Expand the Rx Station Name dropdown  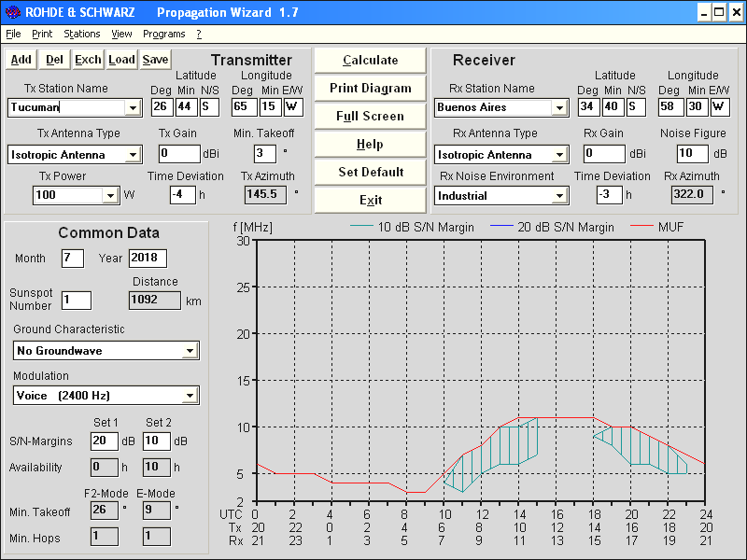pyautogui.click(x=559, y=107)
